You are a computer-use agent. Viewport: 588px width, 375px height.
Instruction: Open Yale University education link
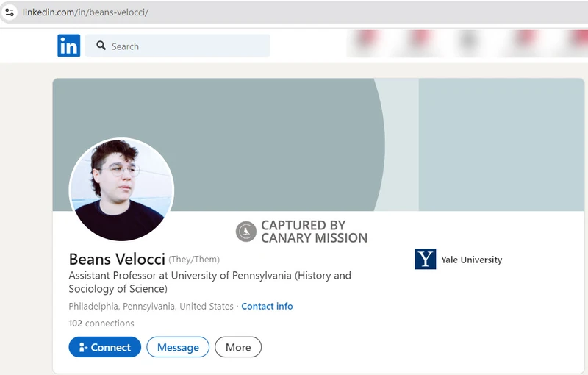[x=458, y=259]
